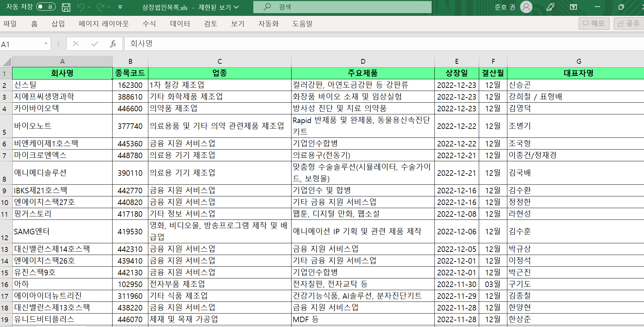644x327 pixels.
Task: Click the Insert Function fx icon
Action: 113,44
